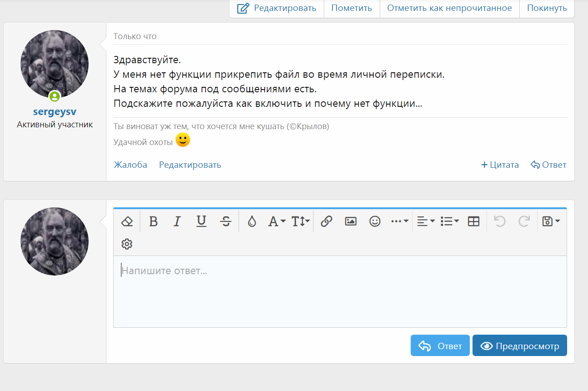Expand the text alignment dropdown
The height and width of the screenshot is (391, 588).
coord(426,221)
